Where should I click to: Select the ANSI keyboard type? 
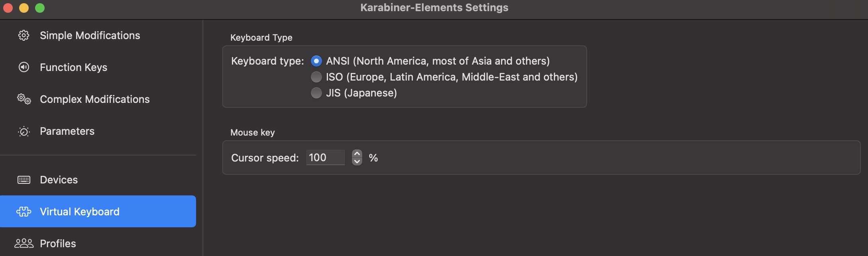316,61
